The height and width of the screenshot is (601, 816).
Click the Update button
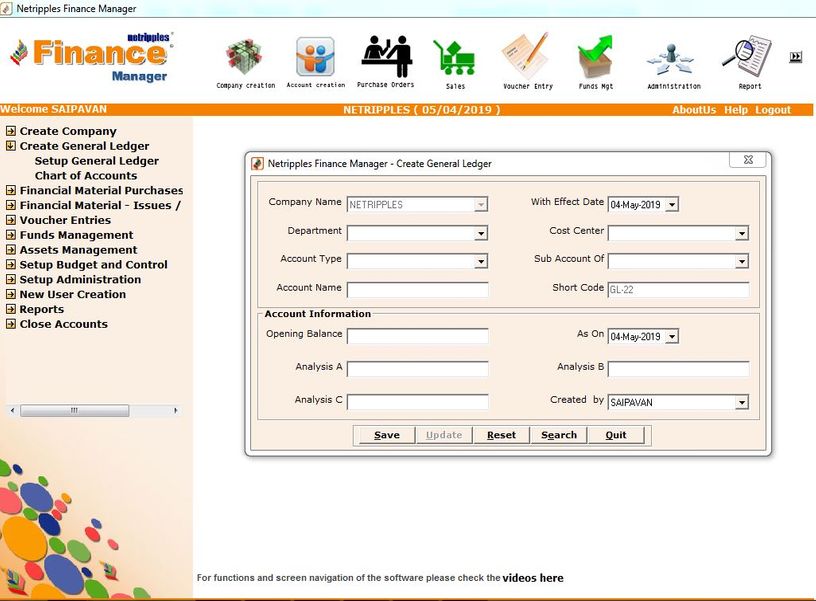coord(444,435)
